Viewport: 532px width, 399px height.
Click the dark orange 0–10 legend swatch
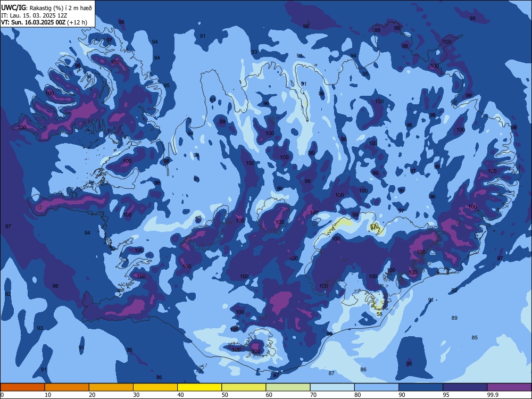[x=22, y=387]
